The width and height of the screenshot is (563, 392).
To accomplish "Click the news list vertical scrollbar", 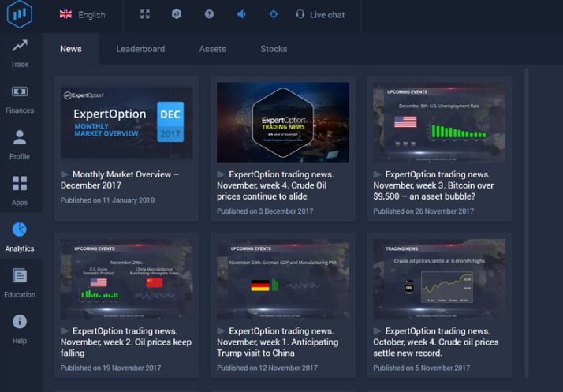I will [x=527, y=222].
